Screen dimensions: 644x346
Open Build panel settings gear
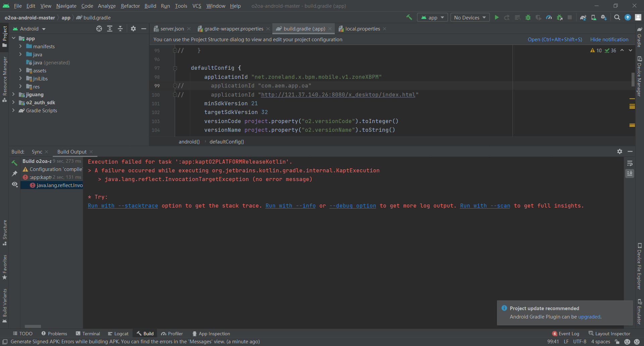pyautogui.click(x=620, y=152)
